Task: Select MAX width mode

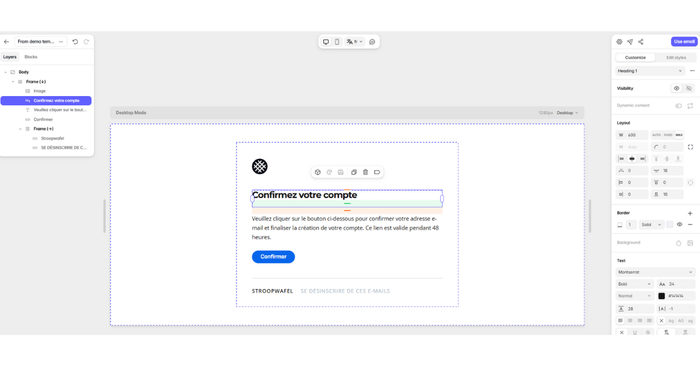Action: pos(679,135)
